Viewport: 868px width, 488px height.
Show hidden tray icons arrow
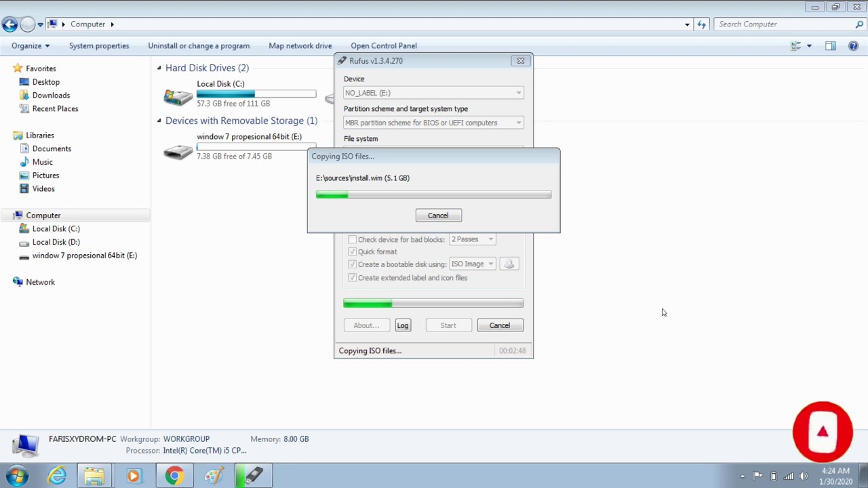(743, 476)
